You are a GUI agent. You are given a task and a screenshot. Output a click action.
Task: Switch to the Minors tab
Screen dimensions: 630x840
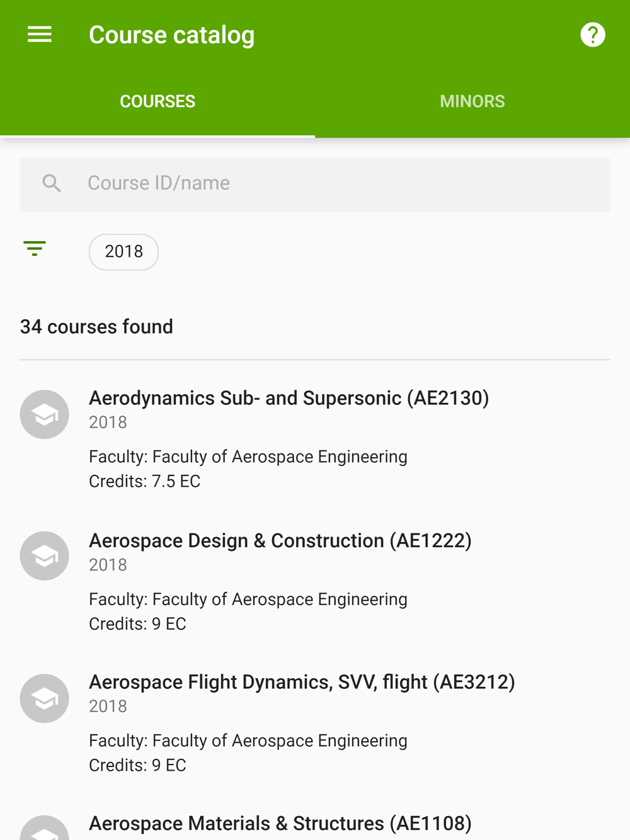coord(472,101)
